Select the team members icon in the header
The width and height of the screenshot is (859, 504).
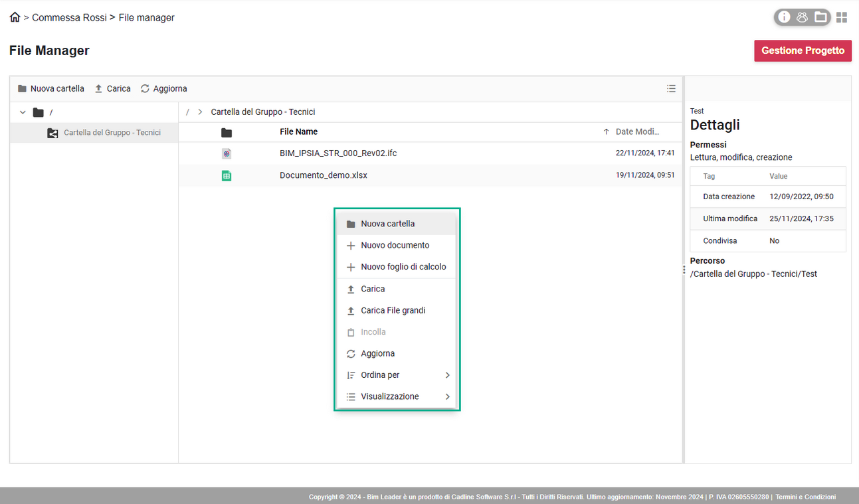(x=803, y=17)
